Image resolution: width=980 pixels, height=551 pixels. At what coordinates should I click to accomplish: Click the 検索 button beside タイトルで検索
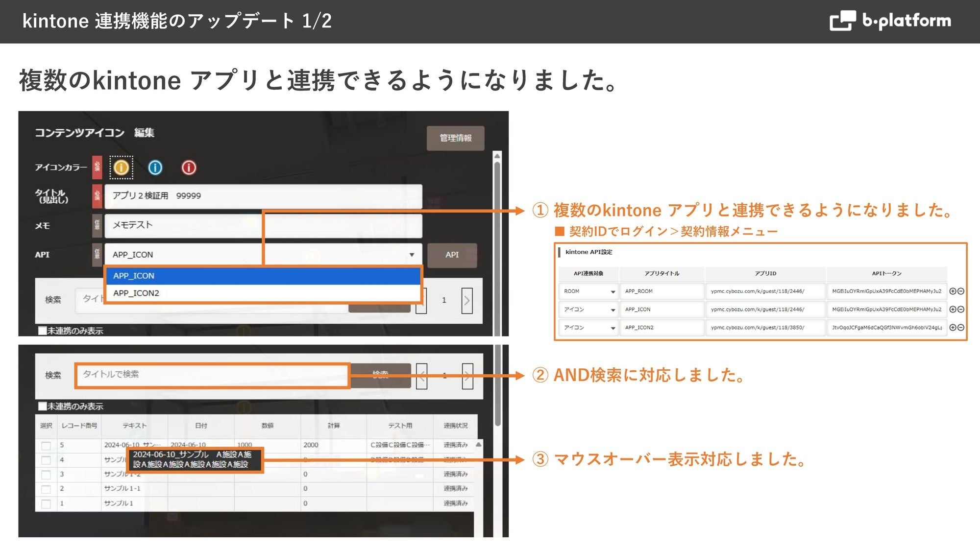(x=380, y=376)
